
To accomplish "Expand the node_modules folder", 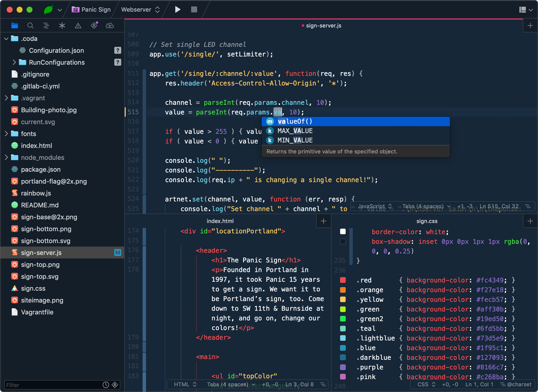I will [x=6, y=158].
